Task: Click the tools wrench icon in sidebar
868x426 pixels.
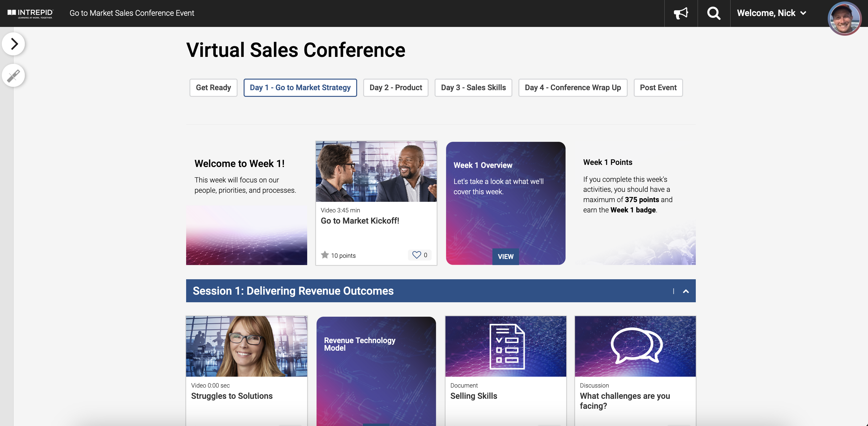Action: pos(14,75)
